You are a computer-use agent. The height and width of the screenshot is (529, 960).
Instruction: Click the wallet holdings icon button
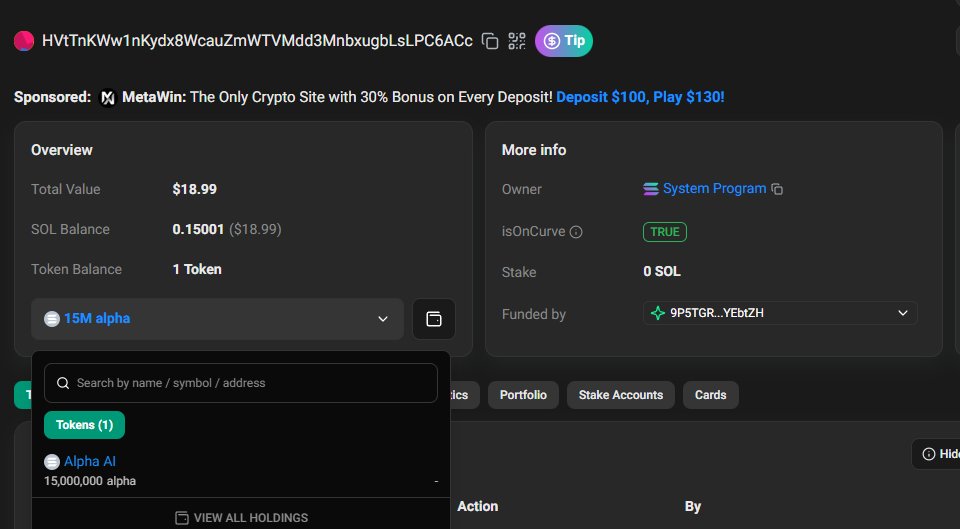click(x=433, y=319)
